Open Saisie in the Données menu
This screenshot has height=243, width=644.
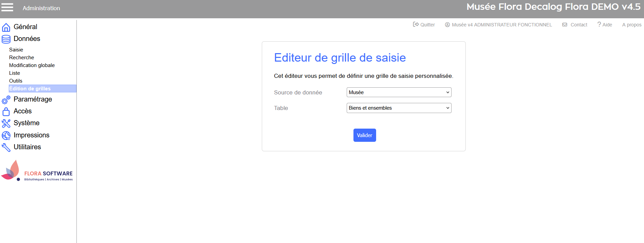[x=16, y=50]
